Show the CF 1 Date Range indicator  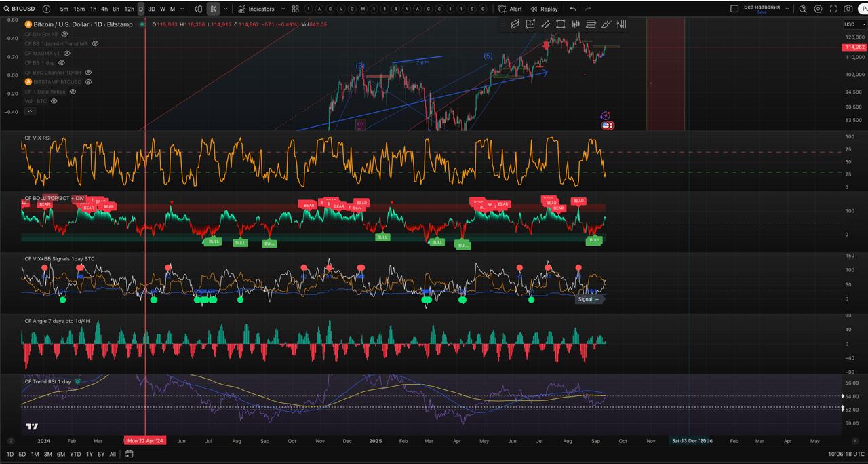pos(73,92)
